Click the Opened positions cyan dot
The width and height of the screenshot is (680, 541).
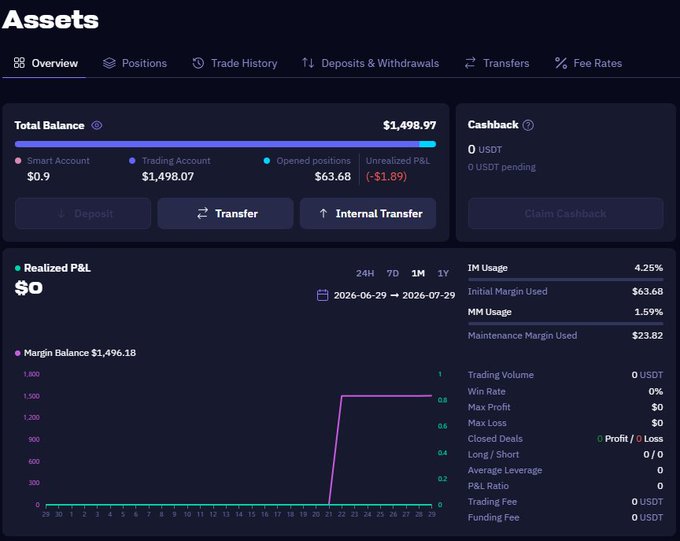point(267,161)
